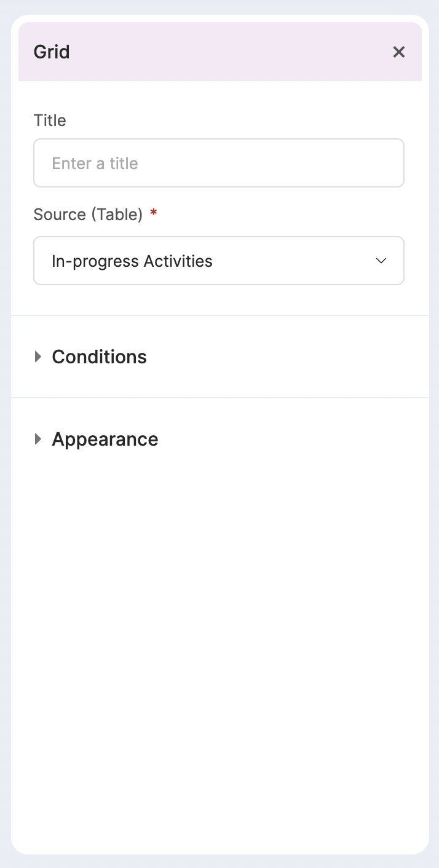Click the Enter a title placeholder
This screenshot has height=868, width=439.
pyautogui.click(x=95, y=164)
